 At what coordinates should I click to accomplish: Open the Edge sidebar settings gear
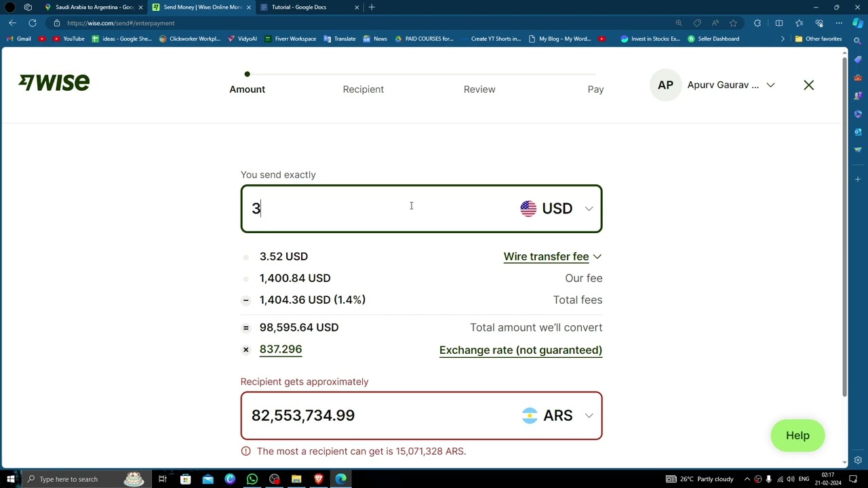coord(858,460)
